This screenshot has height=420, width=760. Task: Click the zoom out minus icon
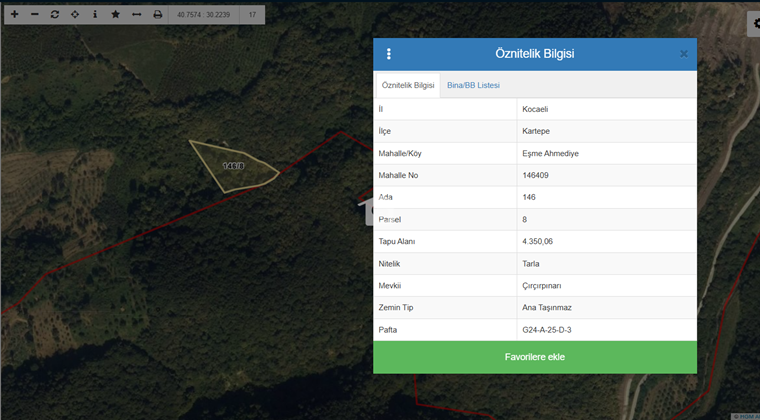[x=34, y=15]
